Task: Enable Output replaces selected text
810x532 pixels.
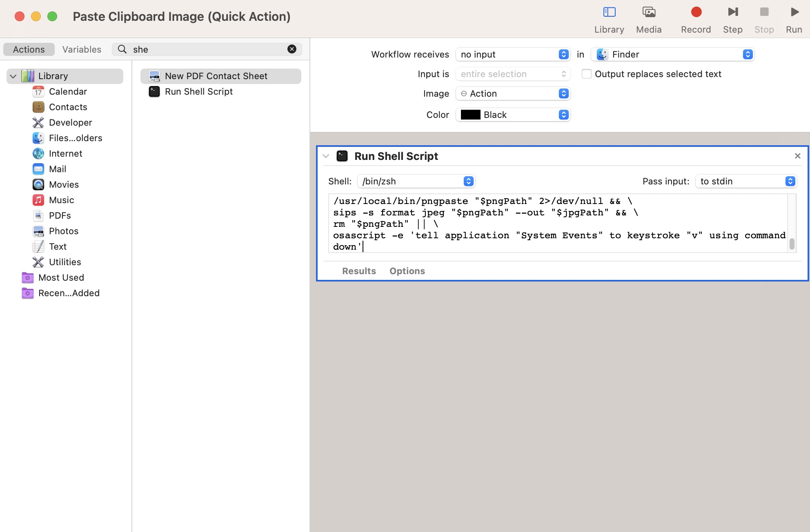Action: click(x=587, y=74)
